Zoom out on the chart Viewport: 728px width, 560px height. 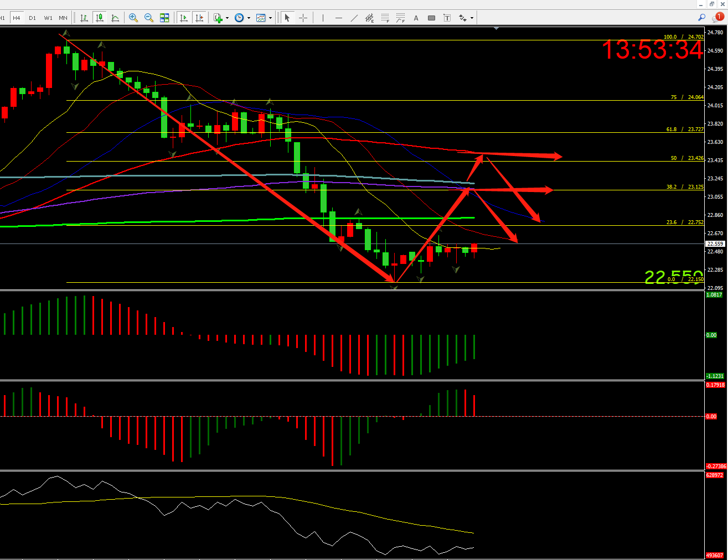pyautogui.click(x=149, y=18)
